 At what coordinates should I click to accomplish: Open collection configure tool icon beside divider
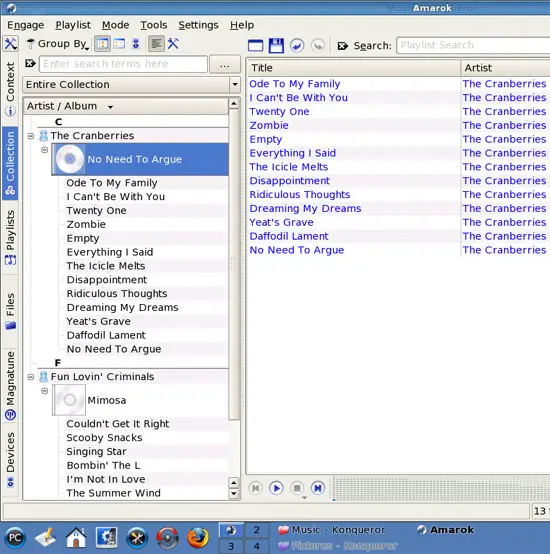[173, 44]
